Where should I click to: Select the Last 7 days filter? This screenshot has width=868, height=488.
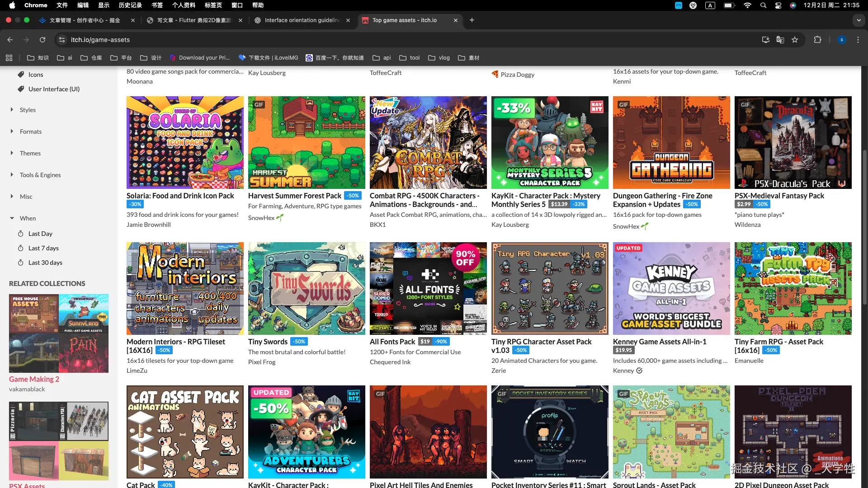pyautogui.click(x=43, y=248)
